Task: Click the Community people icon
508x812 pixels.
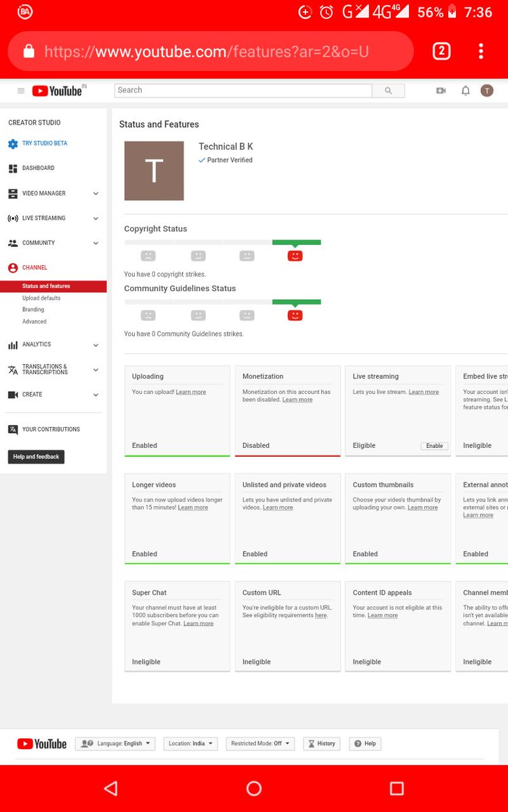Action: pyautogui.click(x=13, y=243)
